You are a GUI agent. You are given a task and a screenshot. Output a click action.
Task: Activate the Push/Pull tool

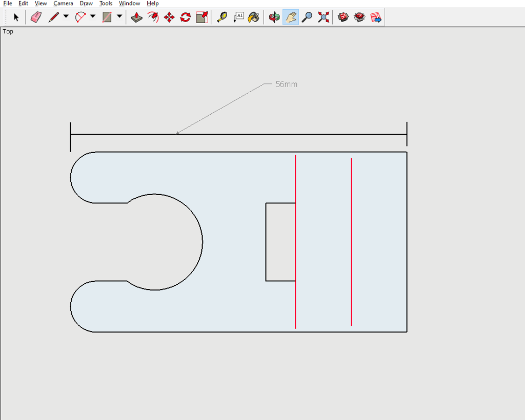point(136,17)
